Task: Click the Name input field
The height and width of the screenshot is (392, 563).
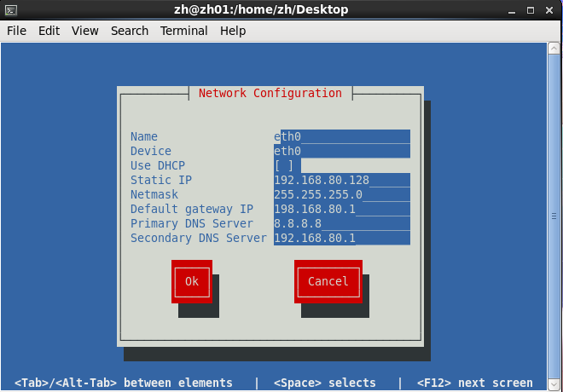Action: click(342, 136)
